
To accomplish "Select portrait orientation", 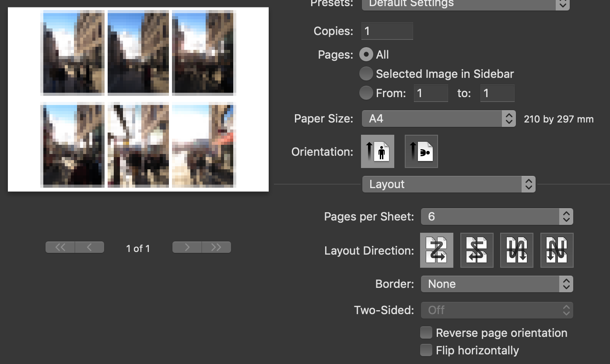I will [377, 151].
